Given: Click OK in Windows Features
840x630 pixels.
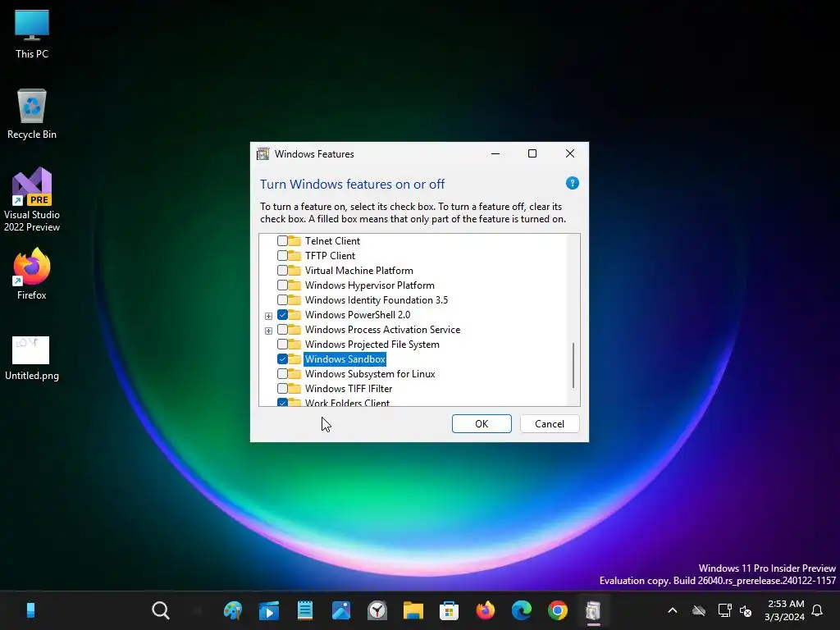Looking at the screenshot, I should (482, 424).
